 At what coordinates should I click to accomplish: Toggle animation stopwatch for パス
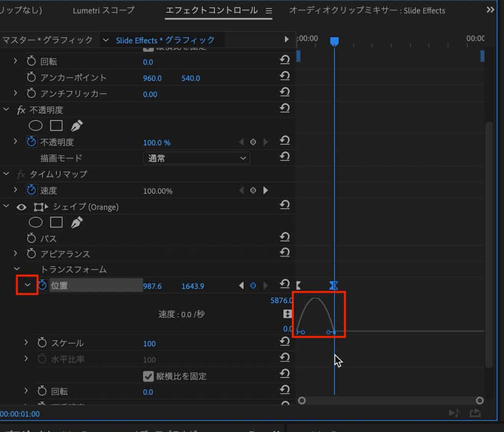(31, 238)
